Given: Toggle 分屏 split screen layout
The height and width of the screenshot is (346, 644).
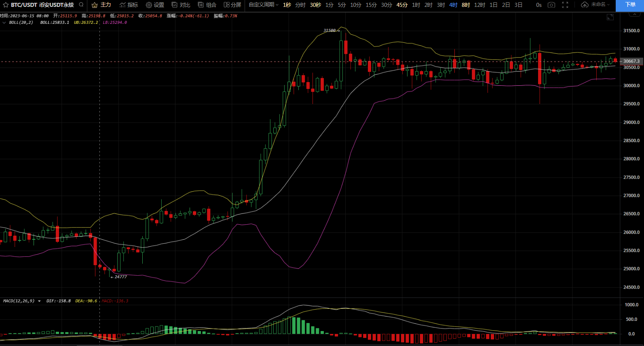Looking at the screenshot, I should coord(232,5).
